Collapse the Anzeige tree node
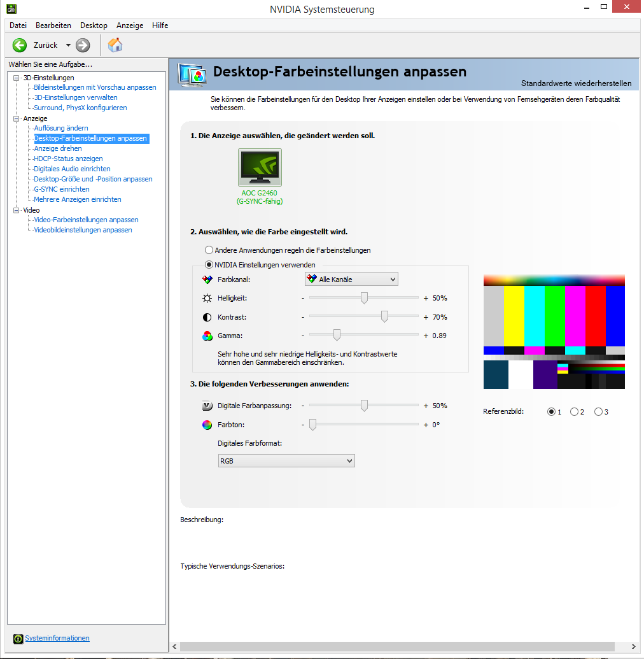This screenshot has width=644, height=659. click(16, 118)
